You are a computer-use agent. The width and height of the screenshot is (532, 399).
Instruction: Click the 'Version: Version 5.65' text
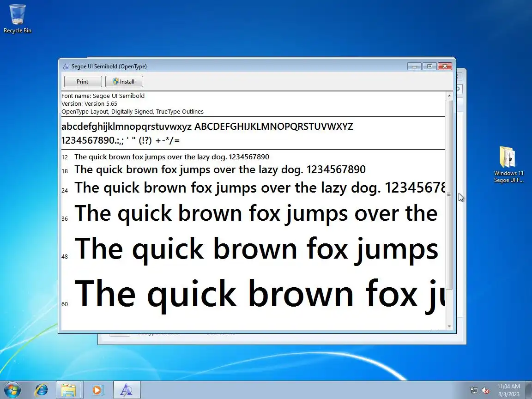point(89,104)
